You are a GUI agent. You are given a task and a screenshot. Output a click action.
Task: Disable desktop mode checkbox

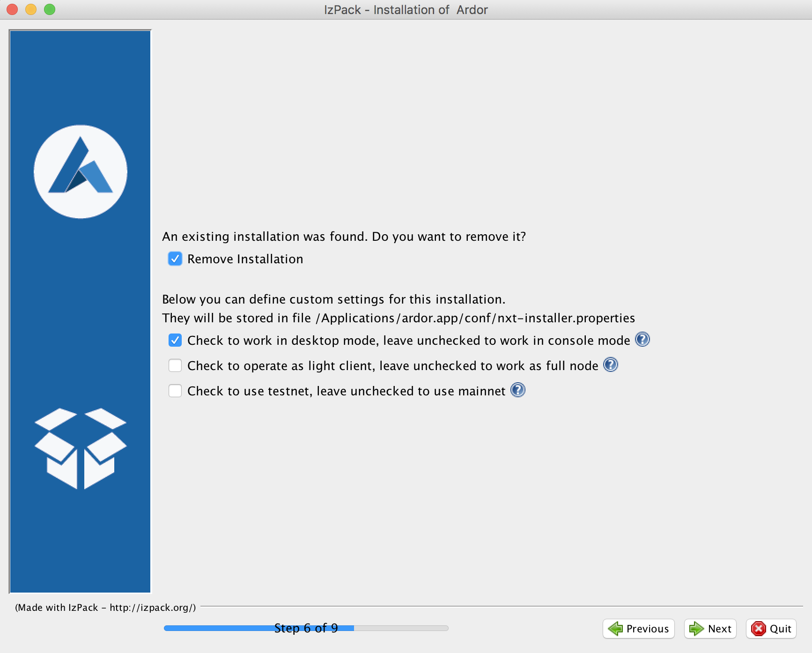tap(175, 341)
